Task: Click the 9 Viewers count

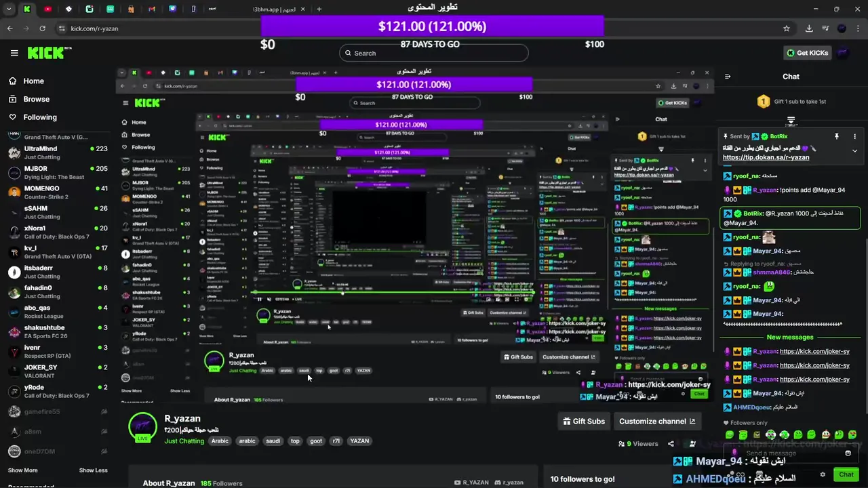Action: [638, 444]
